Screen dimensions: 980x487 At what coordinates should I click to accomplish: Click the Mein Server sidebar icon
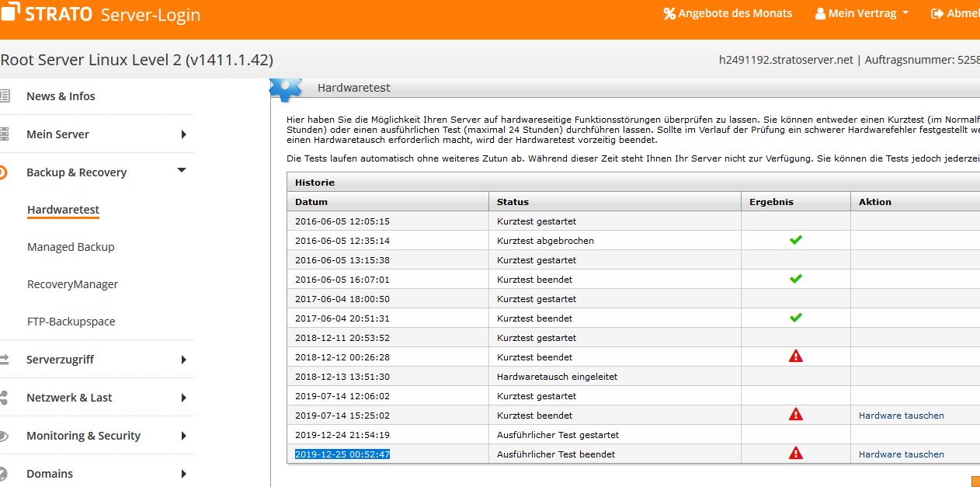coord(4,134)
